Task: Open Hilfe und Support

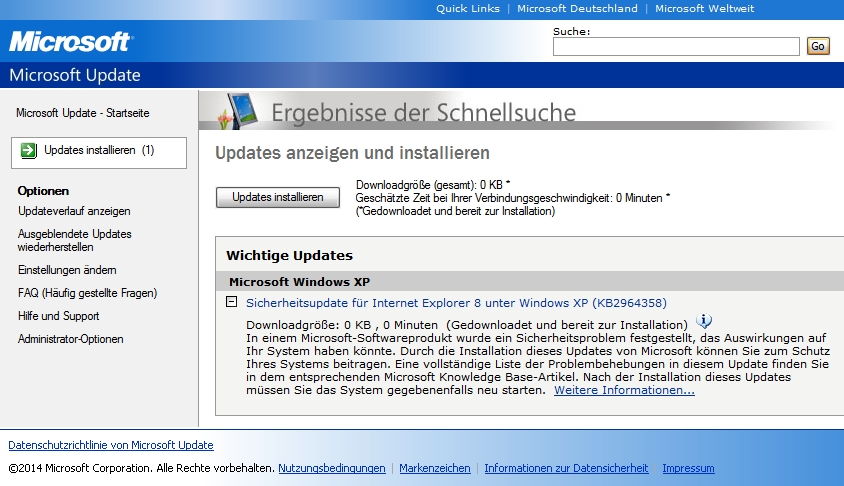Action: (x=59, y=316)
